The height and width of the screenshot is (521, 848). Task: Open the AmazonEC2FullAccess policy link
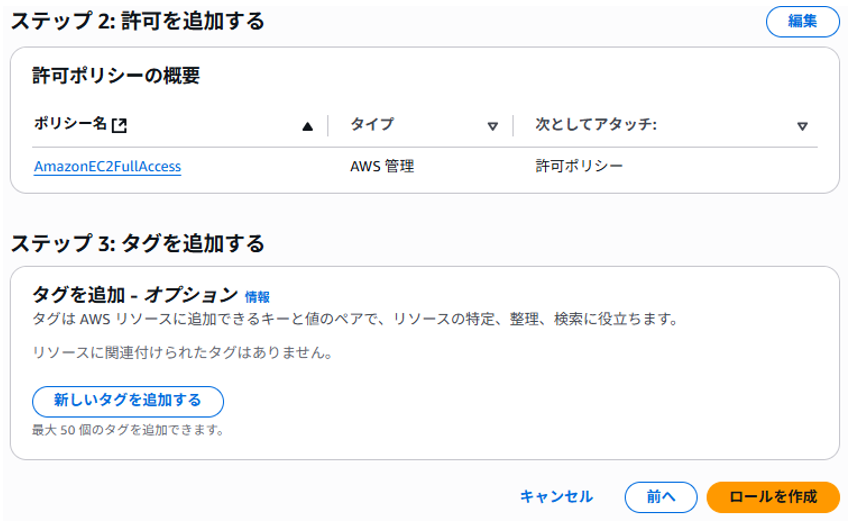[107, 166]
